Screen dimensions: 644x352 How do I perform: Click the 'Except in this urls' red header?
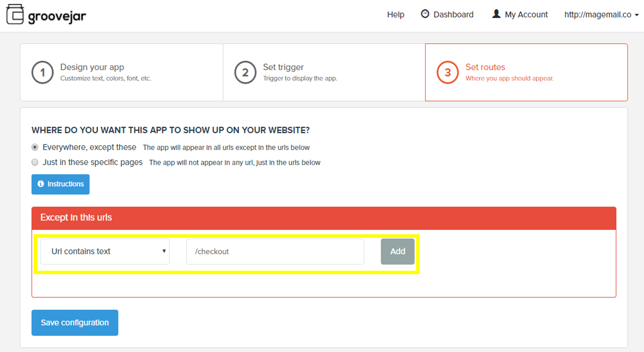pos(324,218)
